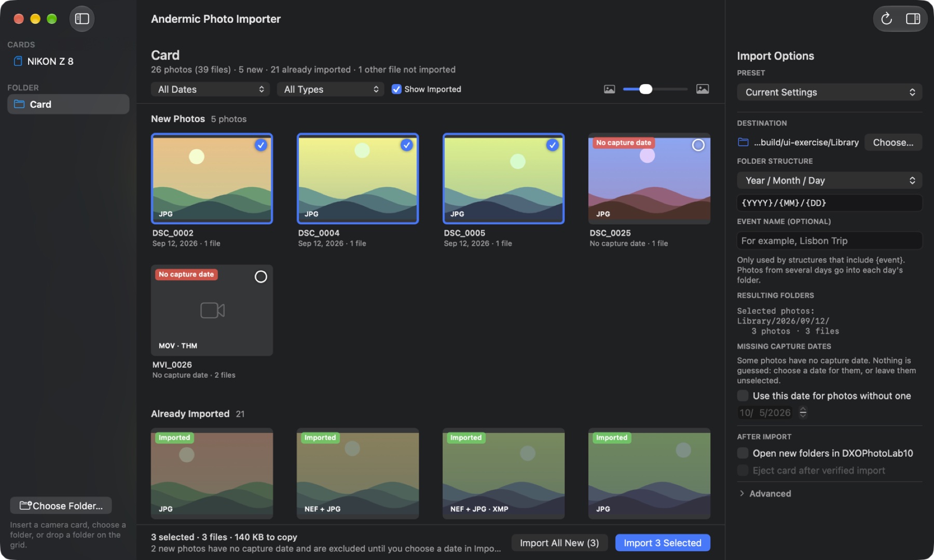
Task: Select NIKON Z 8 in the sidebar
Action: [68, 61]
